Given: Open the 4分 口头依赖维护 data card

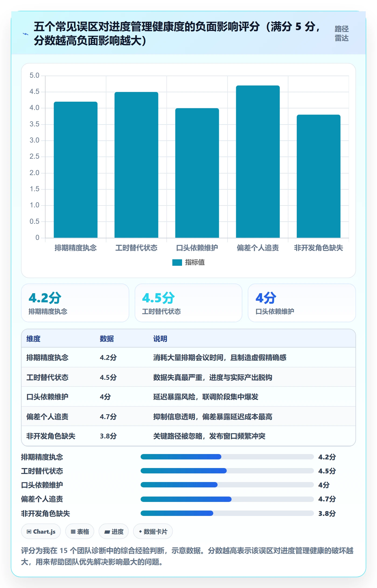Looking at the screenshot, I should 302,303.
